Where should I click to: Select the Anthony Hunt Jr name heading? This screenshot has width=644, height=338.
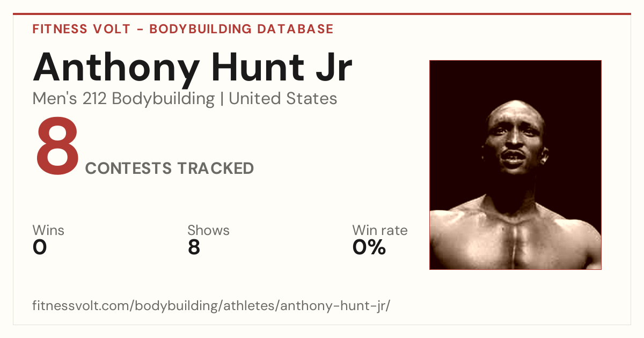pos(192,68)
